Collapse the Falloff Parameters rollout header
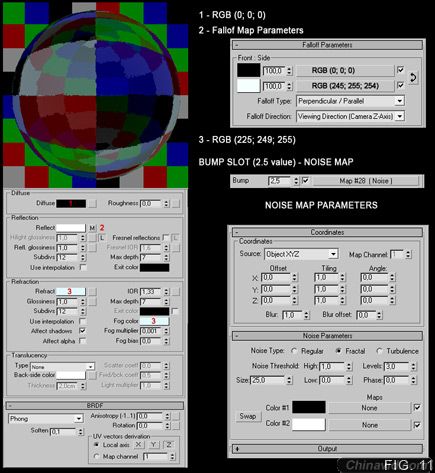 (327, 45)
